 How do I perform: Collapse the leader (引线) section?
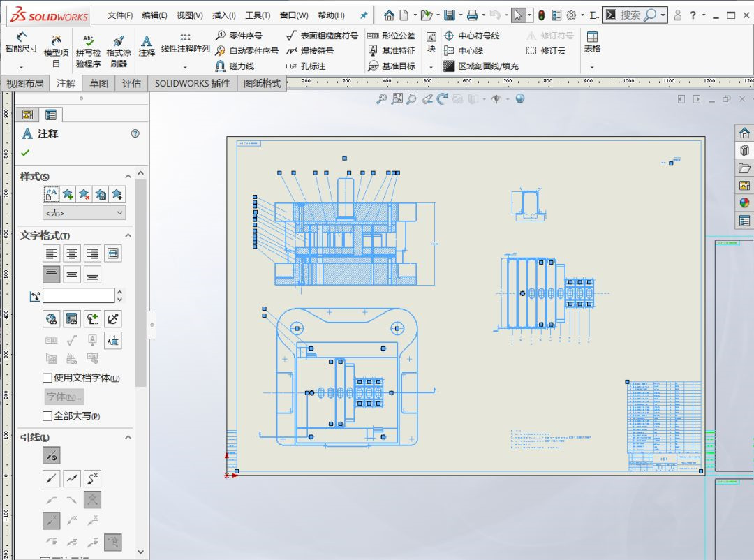click(x=128, y=437)
